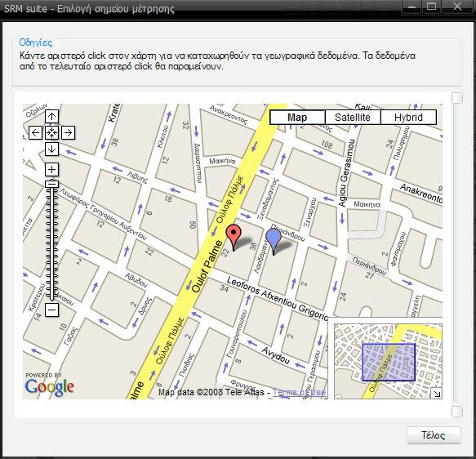
Task: Maximize the SRM suite window
Action: 431,7
